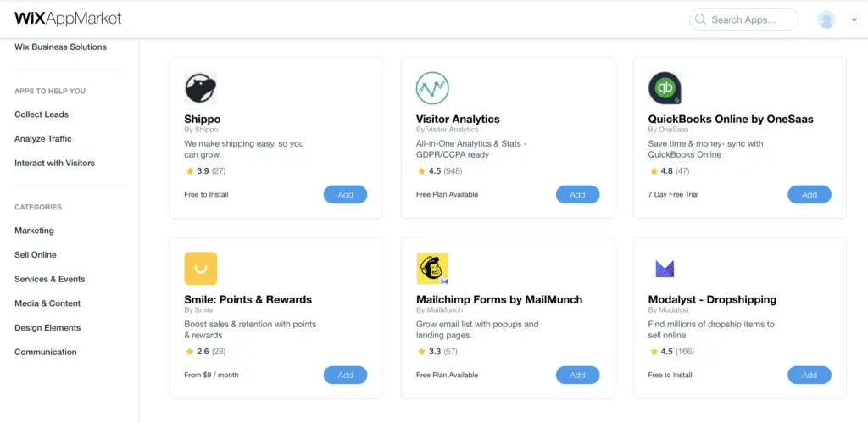Go to Collect Leads section
868x423 pixels.
[x=42, y=114]
